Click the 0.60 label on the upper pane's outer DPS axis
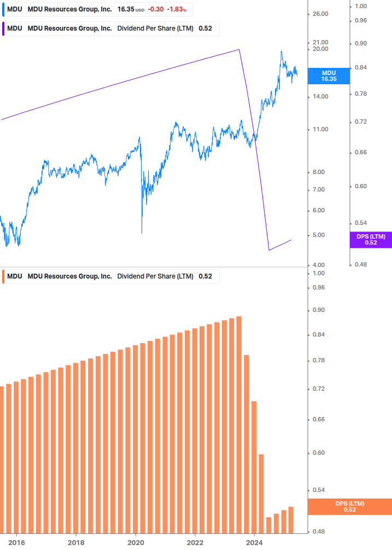The width and height of the screenshot is (392, 550). click(x=361, y=186)
